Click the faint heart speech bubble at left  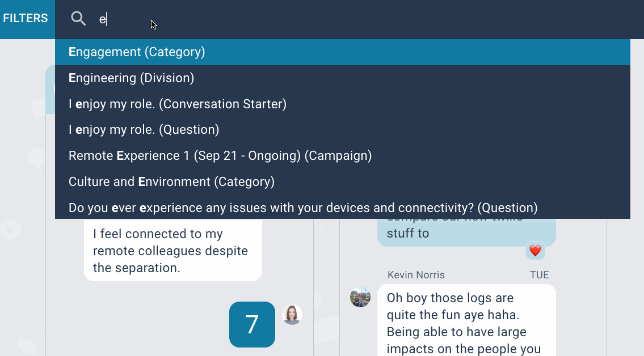10,230
